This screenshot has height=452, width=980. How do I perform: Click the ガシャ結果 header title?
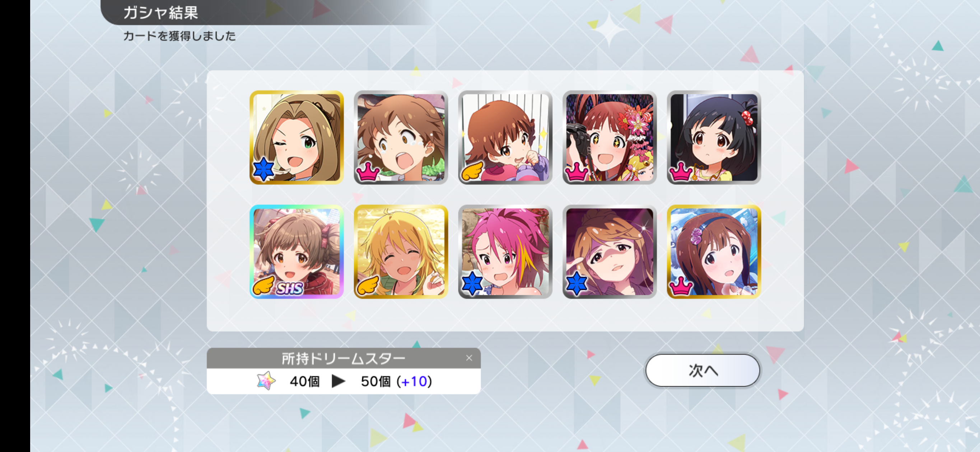pyautogui.click(x=160, y=13)
